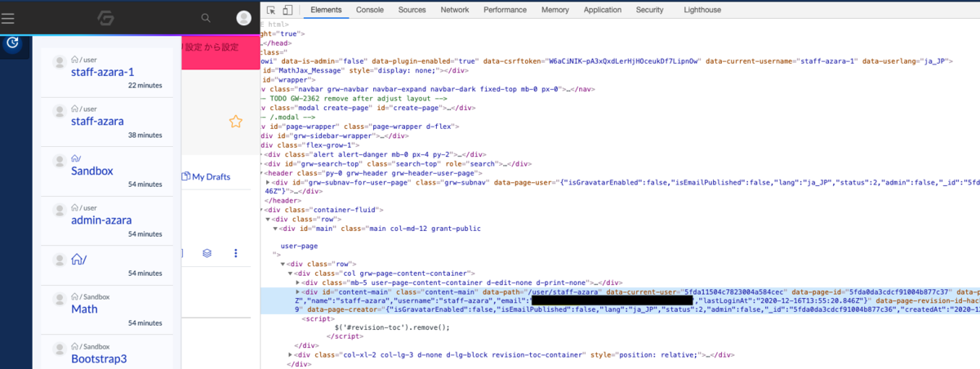Viewport: 980px width, 369px height.
Task: Switch to the Performance tab
Action: pyautogui.click(x=505, y=10)
